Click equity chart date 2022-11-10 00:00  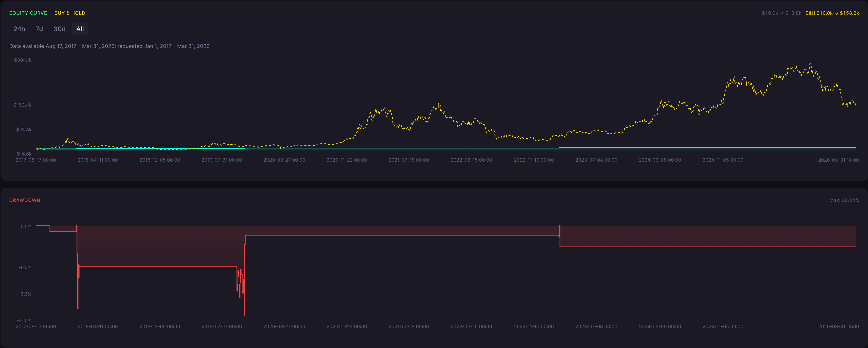(534, 160)
